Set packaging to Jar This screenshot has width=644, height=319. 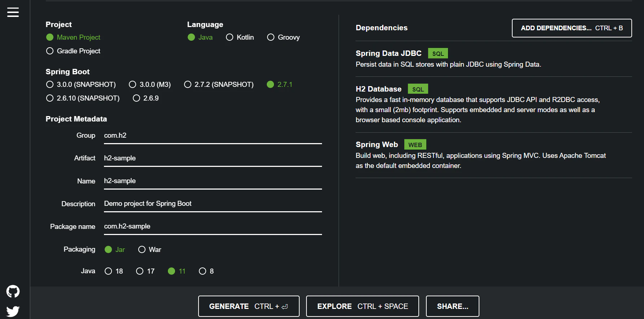coord(115,249)
